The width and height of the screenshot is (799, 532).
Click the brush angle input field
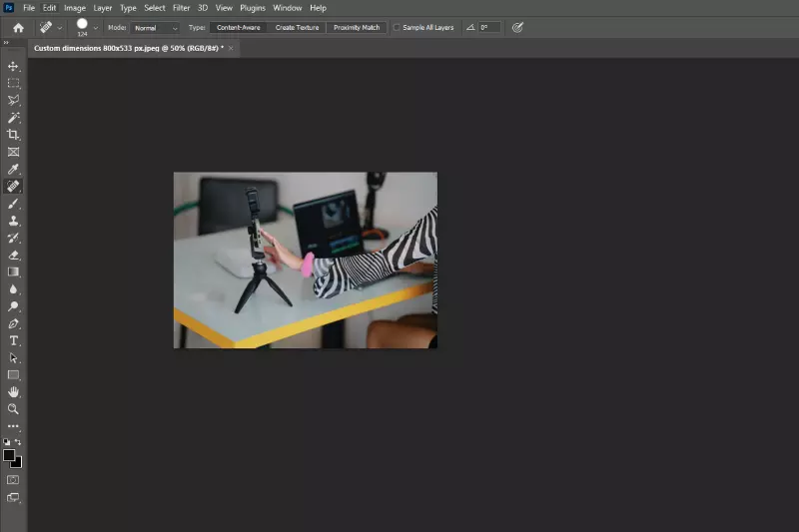coord(489,28)
